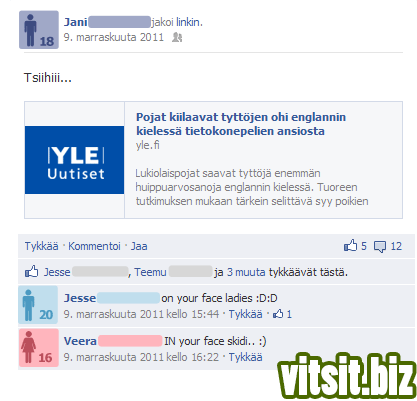Click the thumbs-up icon showing 5 likes

pos(350,246)
